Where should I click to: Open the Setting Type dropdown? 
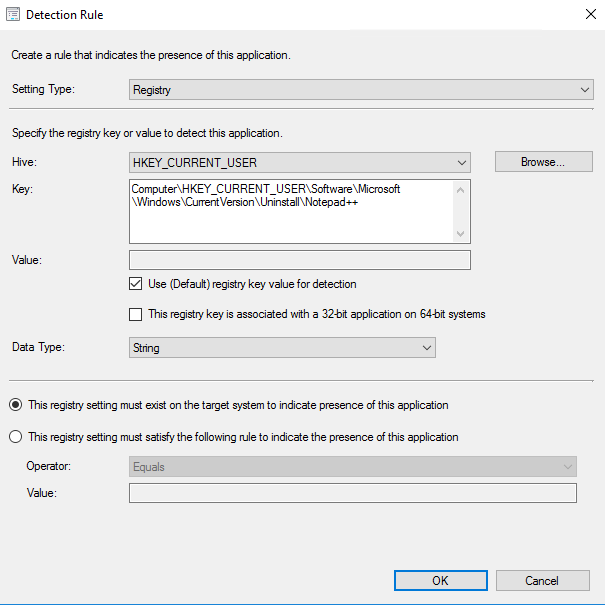click(361, 90)
